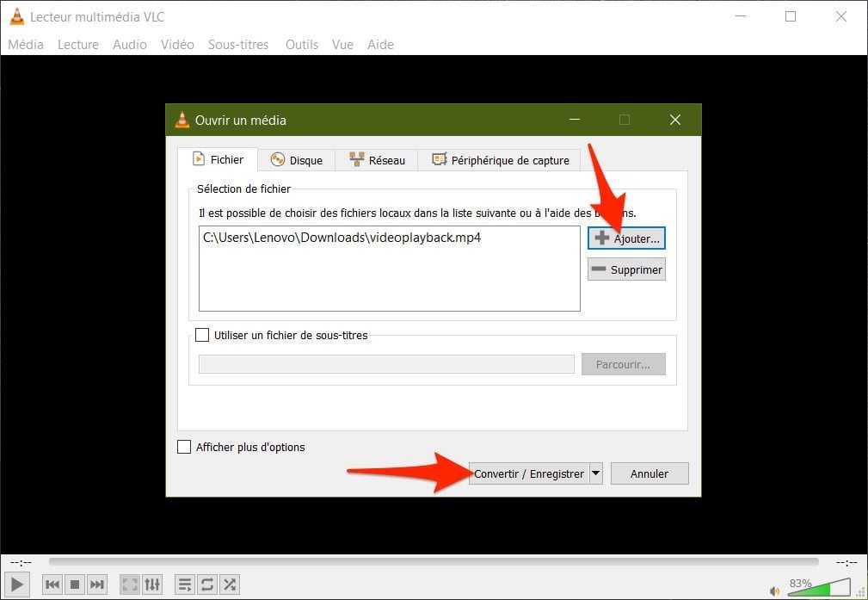Toggle the playlist view icon
868x600 pixels.
(x=185, y=585)
